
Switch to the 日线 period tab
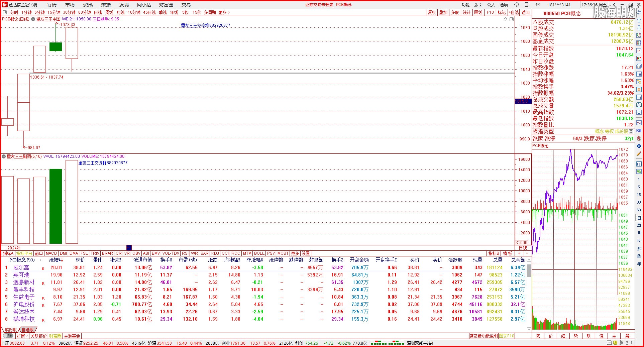tap(98, 12)
